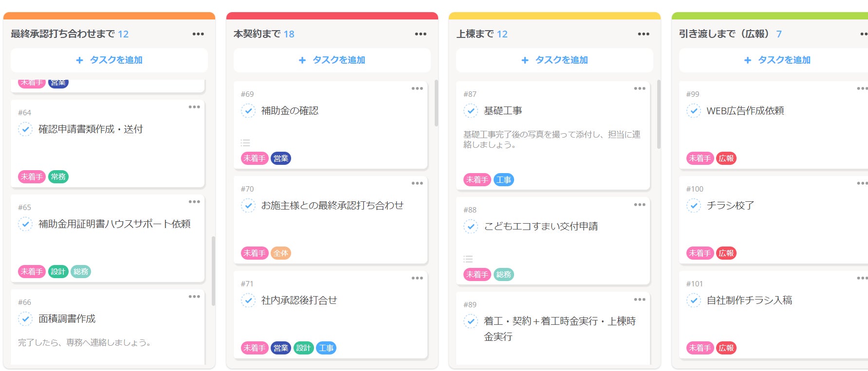
Task: Toggle the こどもエコすまい交付申請 check circle
Action: click(x=471, y=227)
